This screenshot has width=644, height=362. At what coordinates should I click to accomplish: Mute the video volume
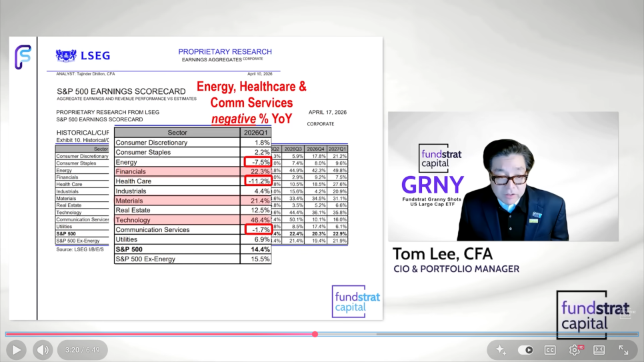(x=43, y=350)
